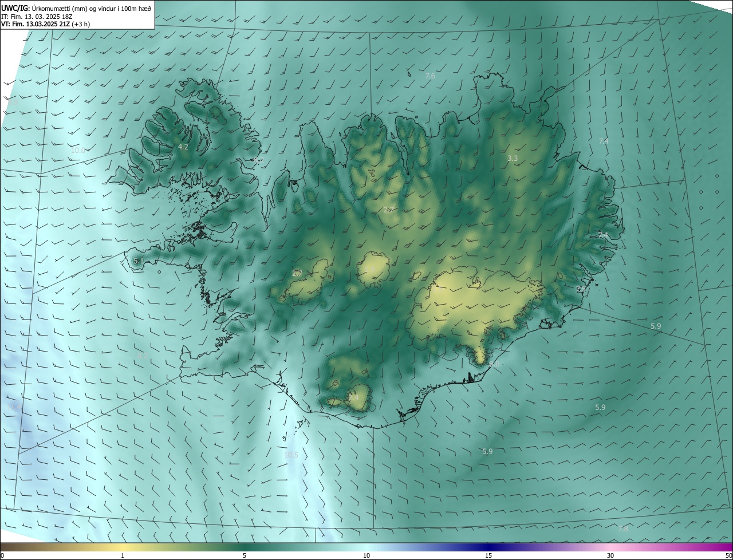Click the 30 tick label on the color bar
The image size is (733, 560).
610,555
